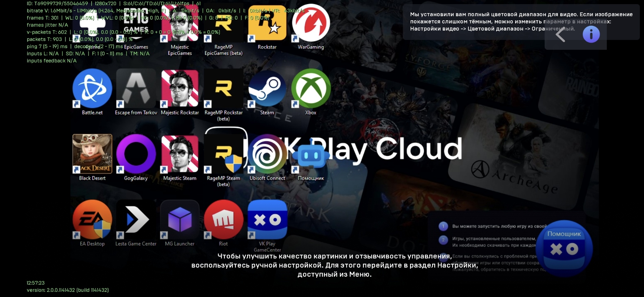The width and height of the screenshot is (644, 297).
Task: Open the Steam shortcut icon
Action: (x=267, y=92)
